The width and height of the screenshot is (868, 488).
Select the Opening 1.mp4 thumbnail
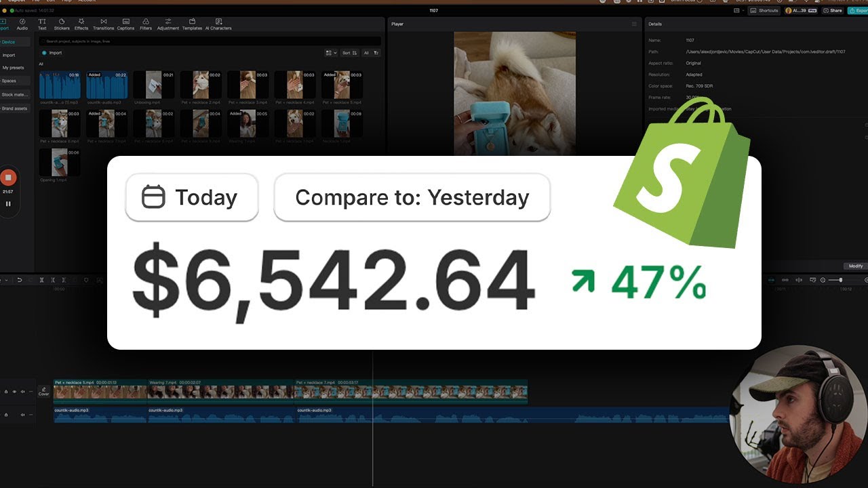(60, 162)
